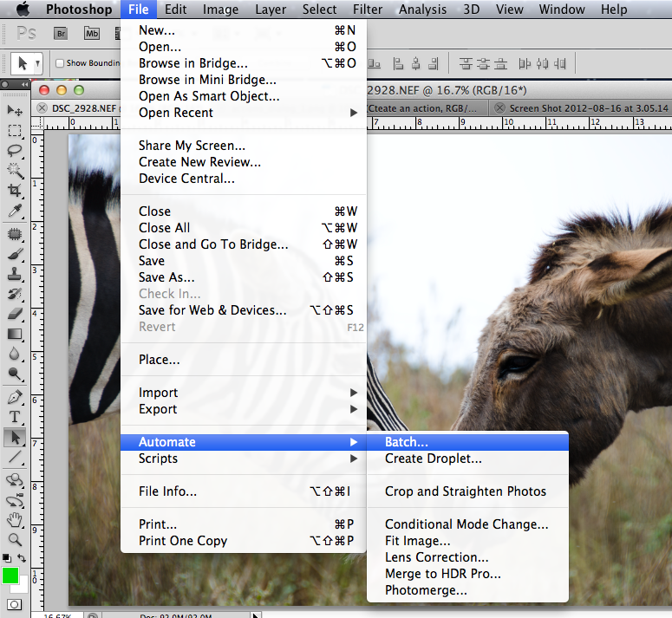Image resolution: width=672 pixels, height=618 pixels.
Task: Reset default foreground and background colors
Action: pyautogui.click(x=6, y=558)
